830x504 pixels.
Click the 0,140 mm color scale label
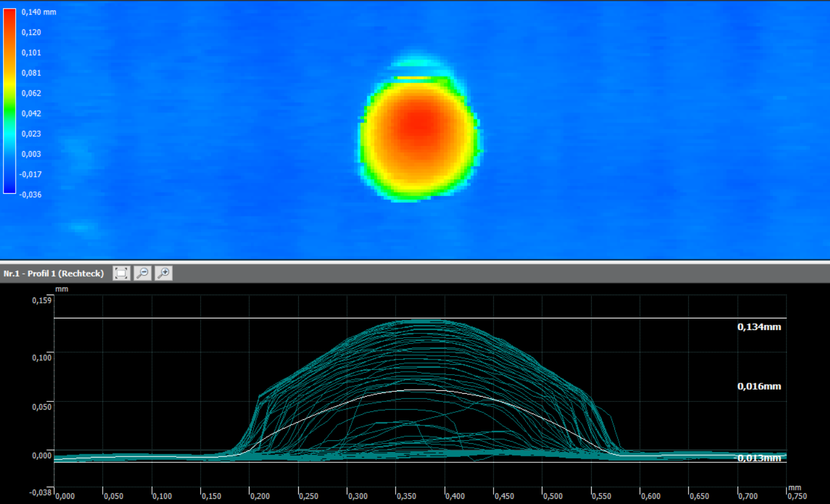(39, 12)
